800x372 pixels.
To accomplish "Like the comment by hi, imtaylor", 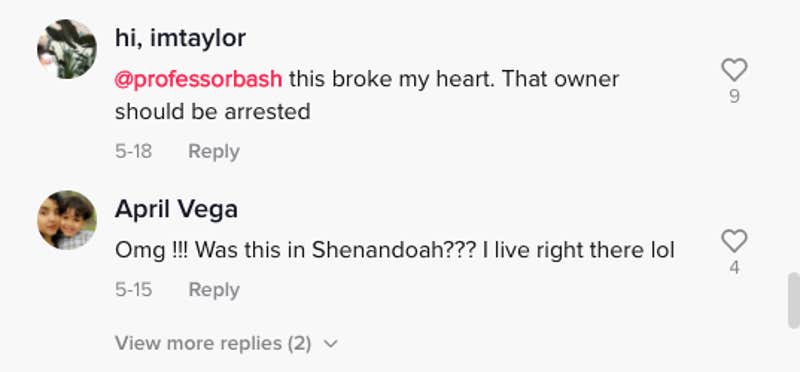I will coord(734,70).
